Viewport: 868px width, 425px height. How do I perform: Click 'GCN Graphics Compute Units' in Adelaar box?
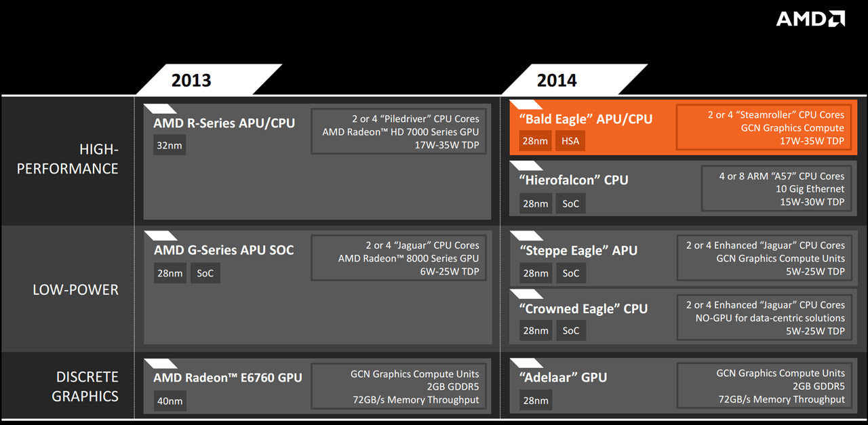point(781,373)
